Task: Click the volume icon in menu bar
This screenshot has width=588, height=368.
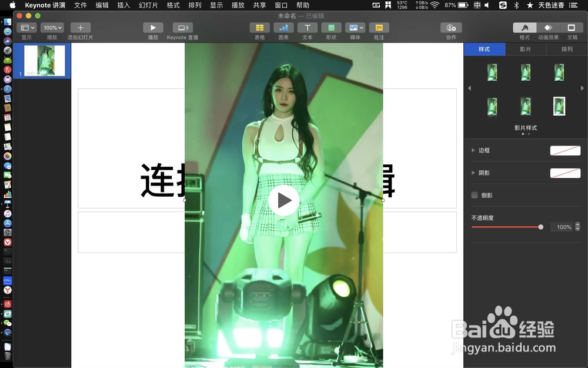Action: point(487,5)
